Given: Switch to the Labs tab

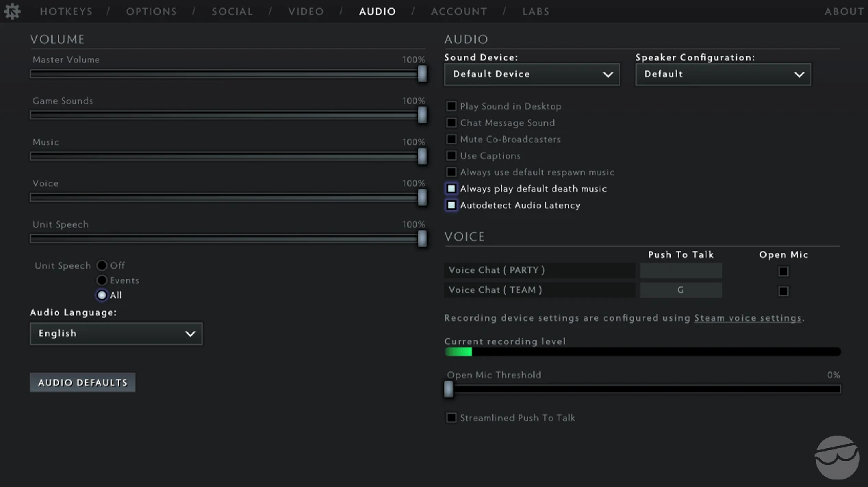Looking at the screenshot, I should coord(535,12).
